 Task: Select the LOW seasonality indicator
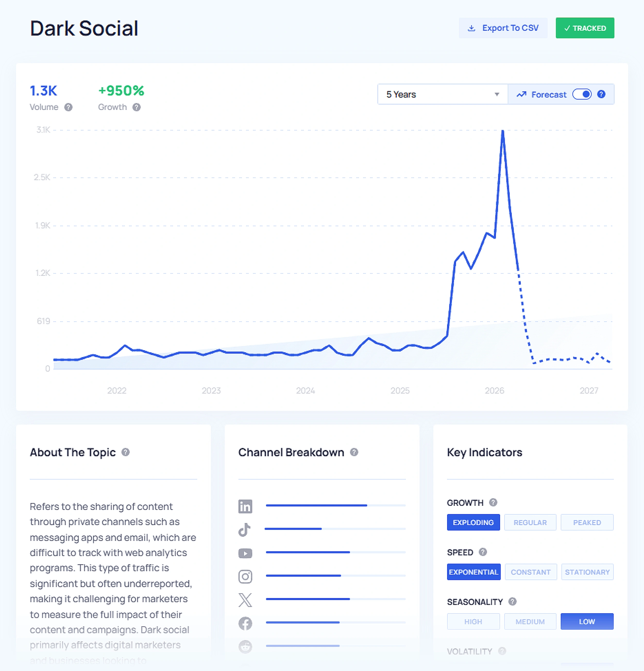tap(587, 621)
